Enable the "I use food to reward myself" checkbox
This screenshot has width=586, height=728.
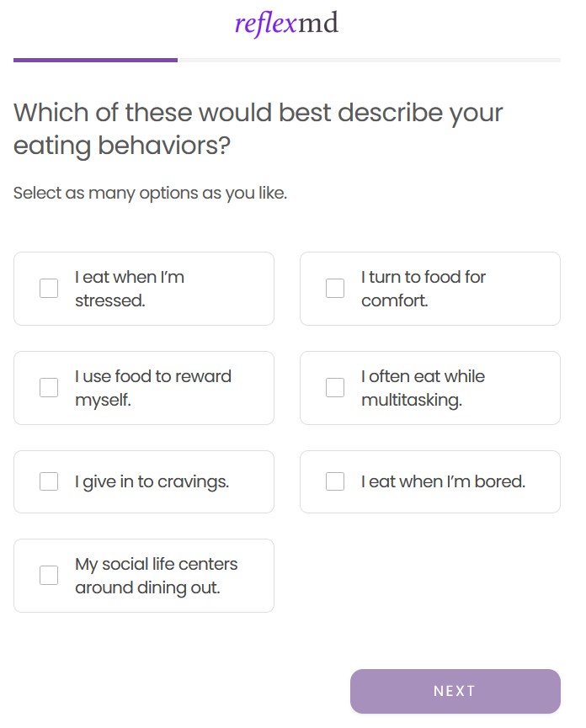pyautogui.click(x=49, y=388)
